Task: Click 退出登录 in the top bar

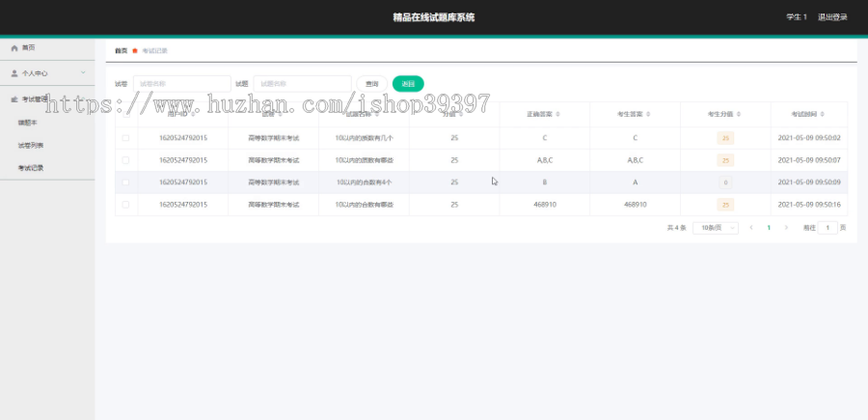Action: pos(832,17)
